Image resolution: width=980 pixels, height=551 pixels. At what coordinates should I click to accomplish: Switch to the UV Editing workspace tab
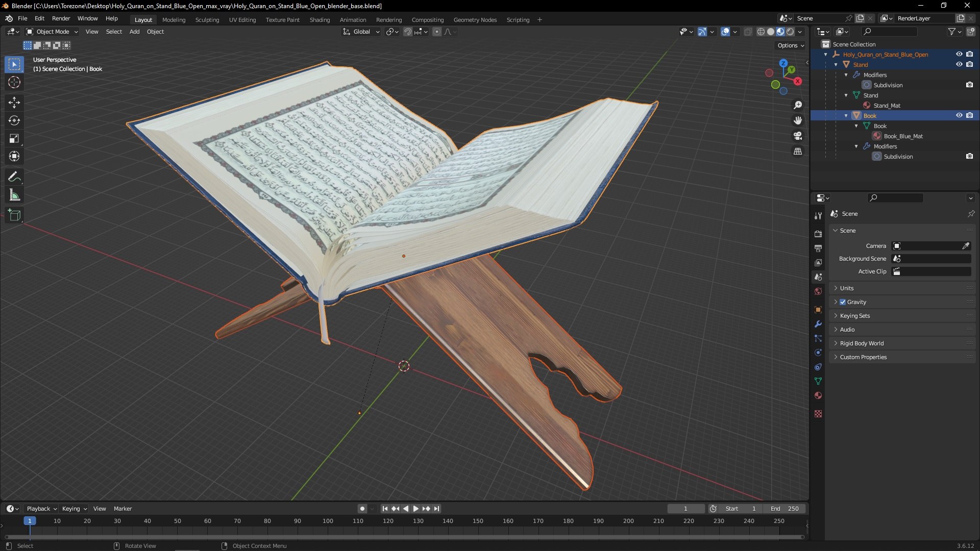coord(242,20)
